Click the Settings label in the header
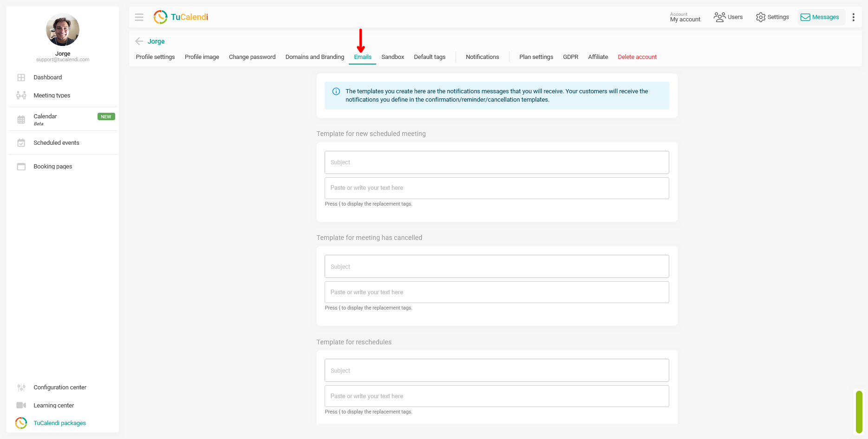This screenshot has width=868, height=439. tap(778, 17)
